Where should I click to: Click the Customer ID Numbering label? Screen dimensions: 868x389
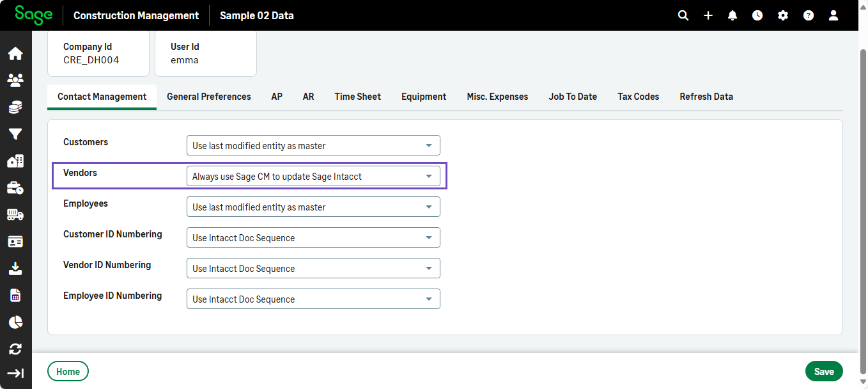112,234
